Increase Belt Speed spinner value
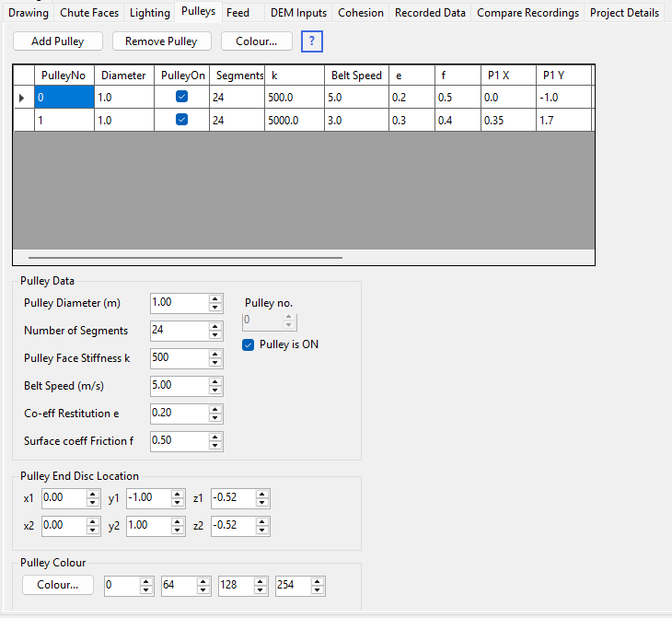Screen dimensions: 672x618 tap(215, 381)
